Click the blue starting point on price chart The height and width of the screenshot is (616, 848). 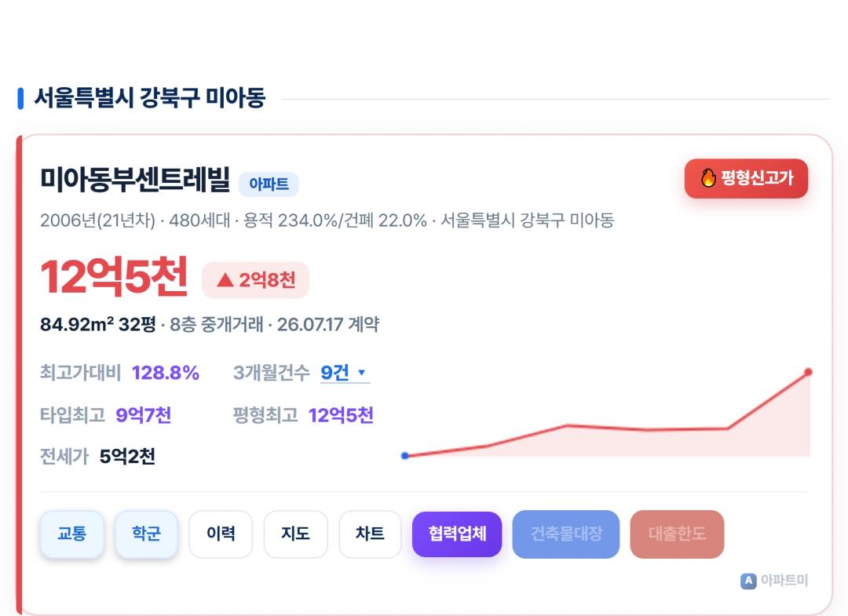coord(405,455)
